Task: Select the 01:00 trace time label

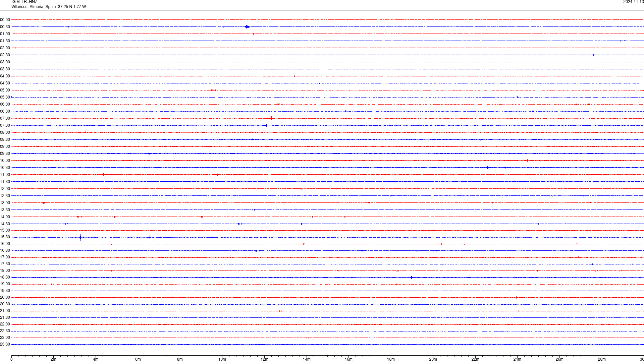Action: click(x=5, y=34)
